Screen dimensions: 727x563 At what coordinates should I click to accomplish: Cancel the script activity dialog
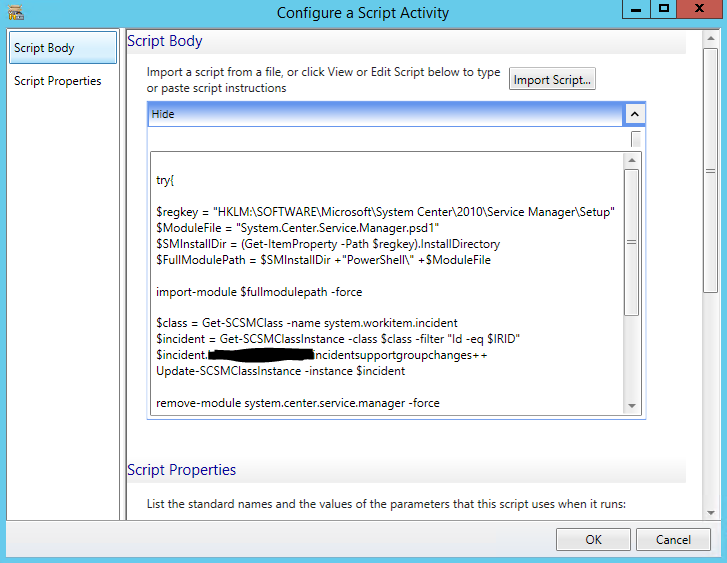tap(673, 539)
